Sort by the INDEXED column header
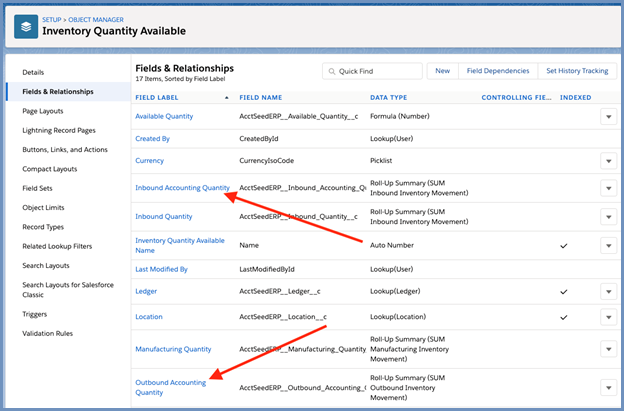The height and width of the screenshot is (411, 624). tap(575, 97)
